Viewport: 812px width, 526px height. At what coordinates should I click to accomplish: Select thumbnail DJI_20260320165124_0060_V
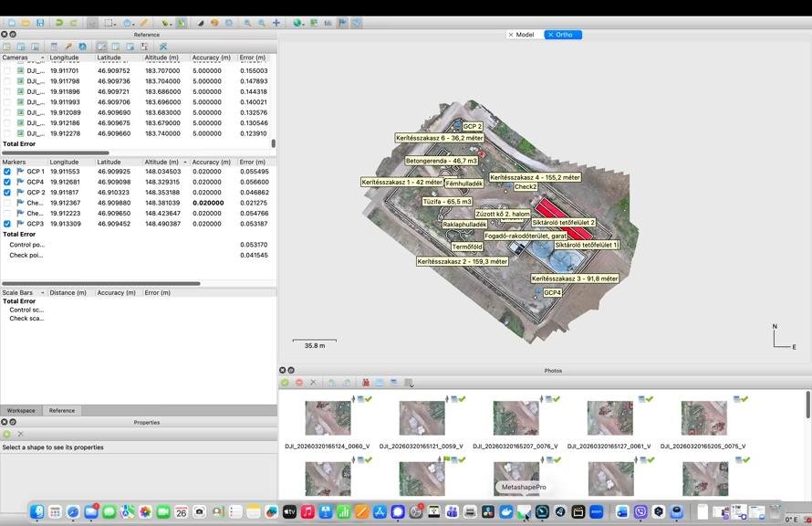(328, 417)
